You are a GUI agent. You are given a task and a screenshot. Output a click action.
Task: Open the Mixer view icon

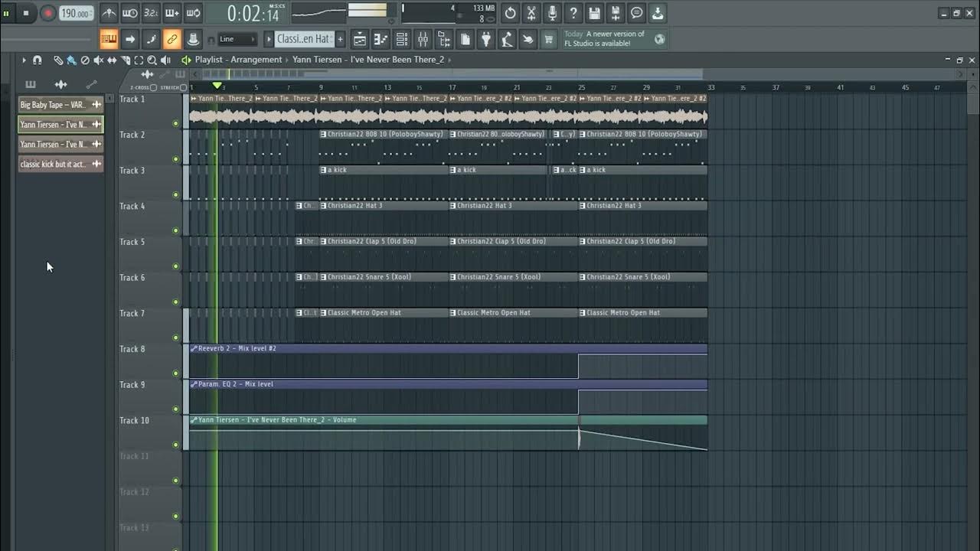click(x=423, y=39)
